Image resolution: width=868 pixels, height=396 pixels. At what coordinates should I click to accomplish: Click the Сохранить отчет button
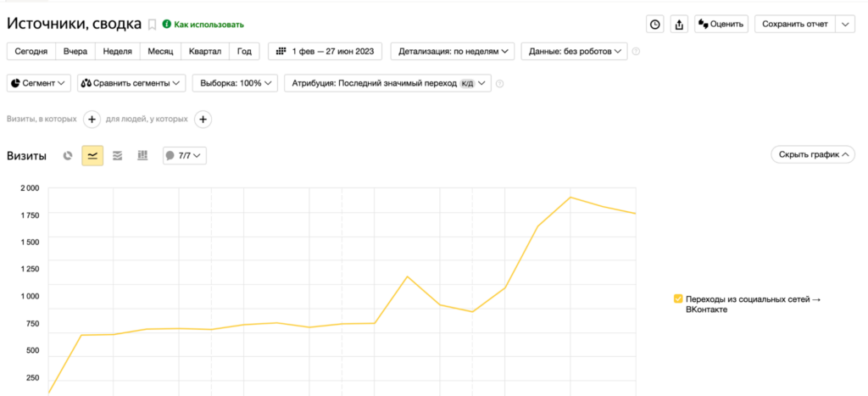pos(794,25)
